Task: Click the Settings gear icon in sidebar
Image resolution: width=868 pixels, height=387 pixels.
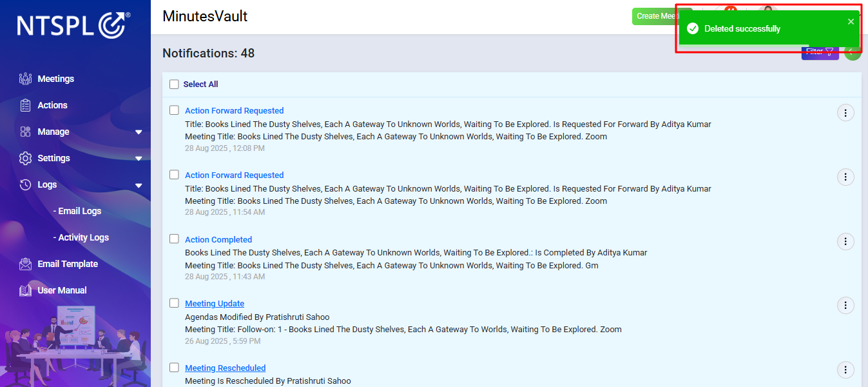Action: (25, 158)
